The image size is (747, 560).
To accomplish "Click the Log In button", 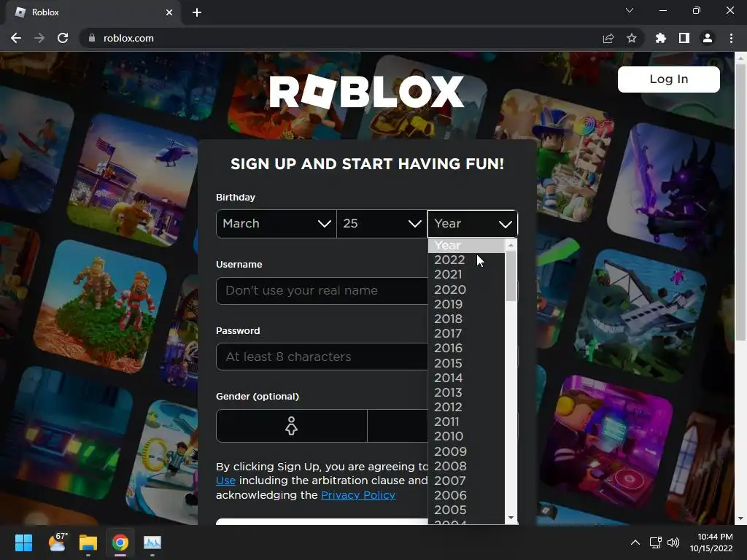I will click(668, 79).
